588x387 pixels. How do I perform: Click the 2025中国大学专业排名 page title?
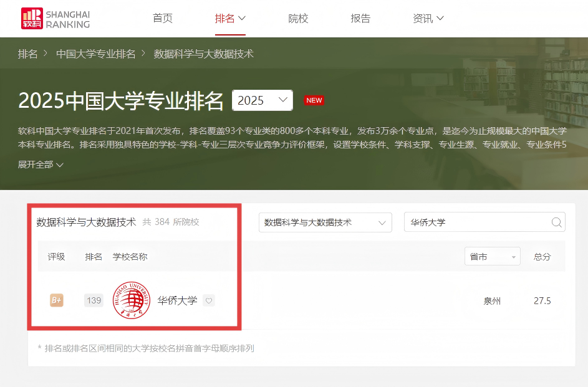coord(121,100)
